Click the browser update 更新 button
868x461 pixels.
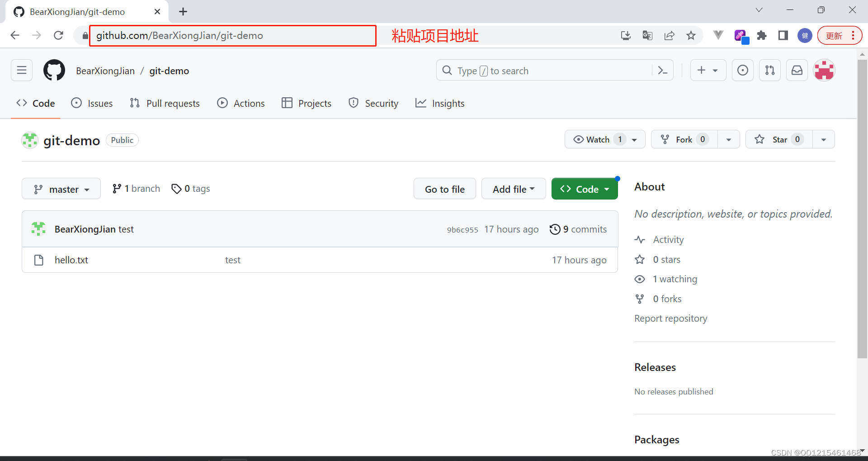click(x=834, y=35)
